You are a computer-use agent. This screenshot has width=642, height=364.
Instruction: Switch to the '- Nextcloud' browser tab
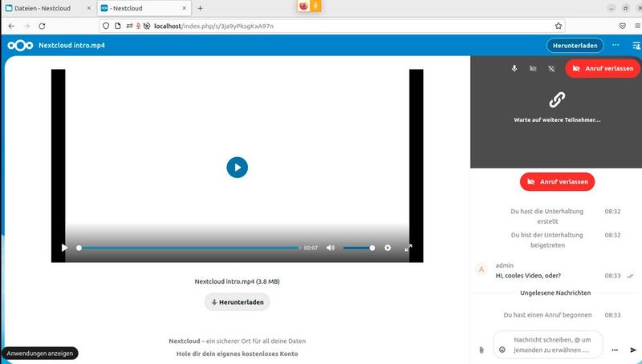tap(144, 8)
